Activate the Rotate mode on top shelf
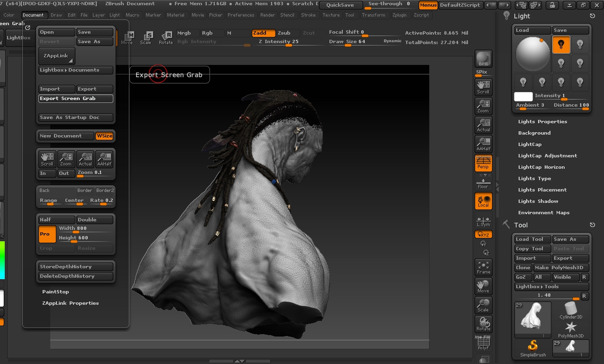Image resolution: width=604 pixels, height=364 pixels. point(165,38)
